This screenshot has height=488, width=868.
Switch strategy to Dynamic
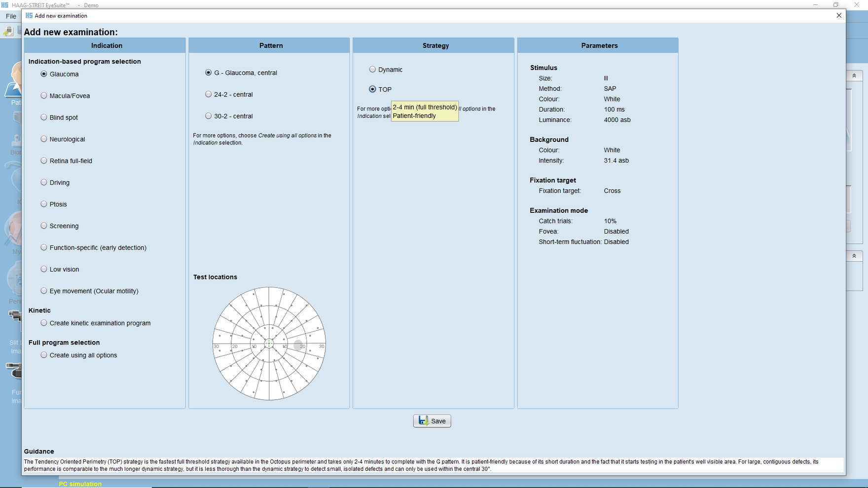coord(372,69)
